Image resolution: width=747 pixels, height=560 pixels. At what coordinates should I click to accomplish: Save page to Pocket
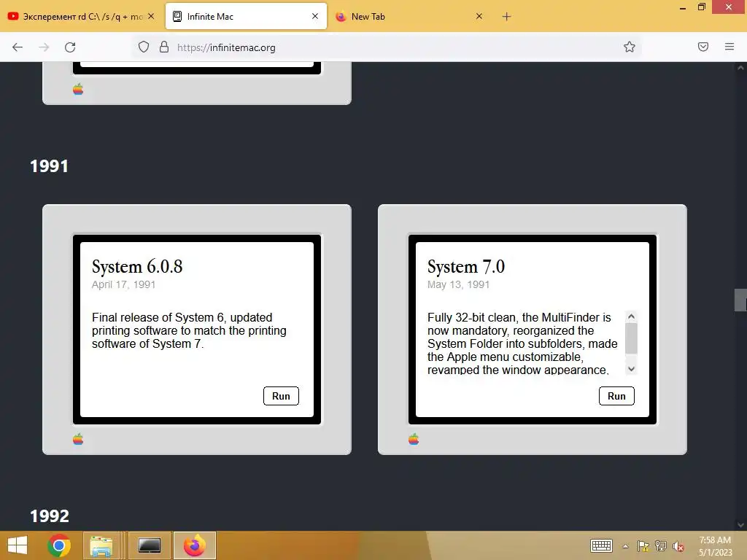(703, 47)
